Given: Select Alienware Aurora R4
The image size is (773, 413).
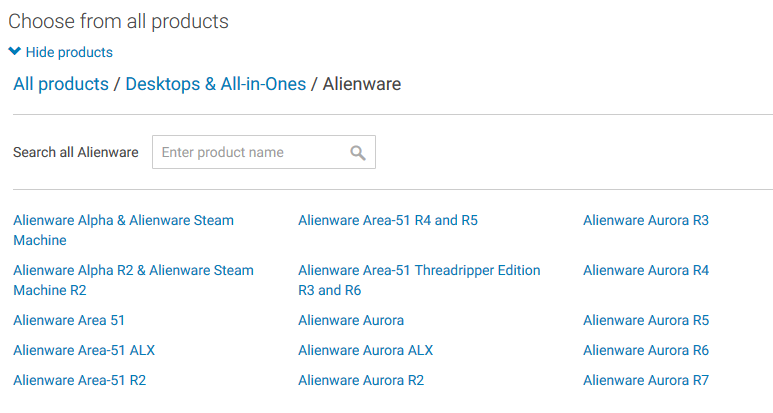Looking at the screenshot, I should 646,271.
